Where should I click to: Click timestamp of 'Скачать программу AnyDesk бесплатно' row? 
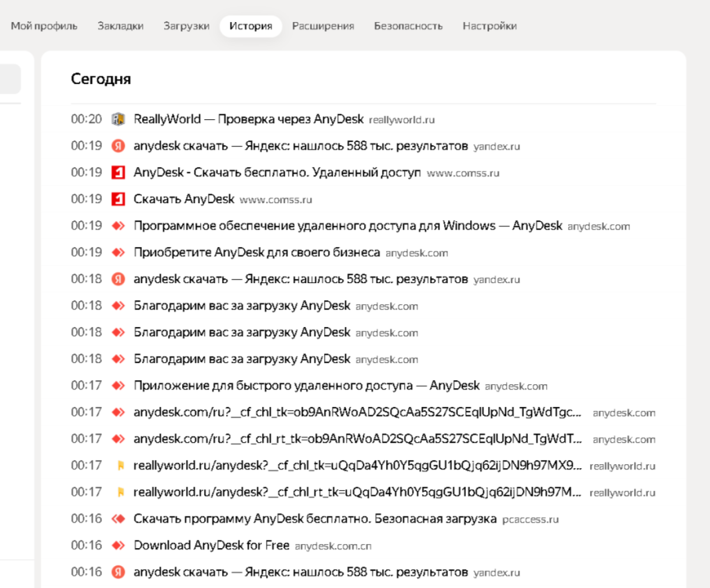click(x=86, y=519)
